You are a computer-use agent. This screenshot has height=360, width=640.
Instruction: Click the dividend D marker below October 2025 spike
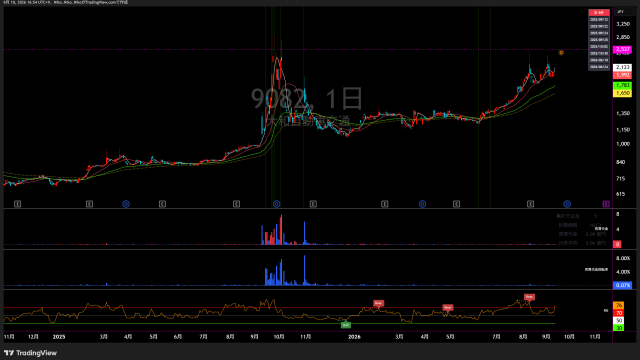277,204
